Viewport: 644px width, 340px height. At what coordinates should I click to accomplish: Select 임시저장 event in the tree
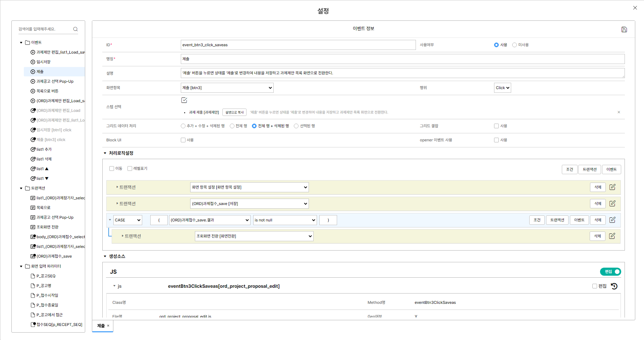click(x=43, y=62)
